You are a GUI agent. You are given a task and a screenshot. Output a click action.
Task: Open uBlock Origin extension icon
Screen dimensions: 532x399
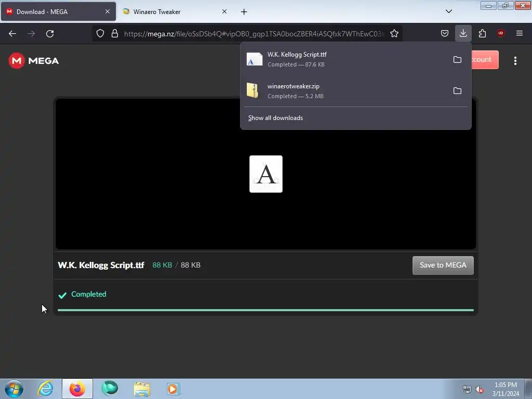coord(500,33)
